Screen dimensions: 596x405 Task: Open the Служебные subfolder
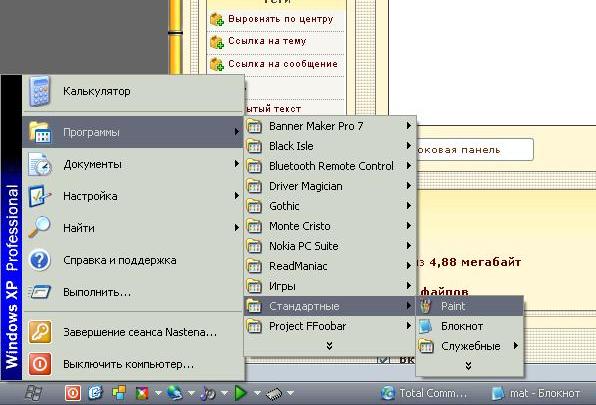pyautogui.click(x=470, y=346)
